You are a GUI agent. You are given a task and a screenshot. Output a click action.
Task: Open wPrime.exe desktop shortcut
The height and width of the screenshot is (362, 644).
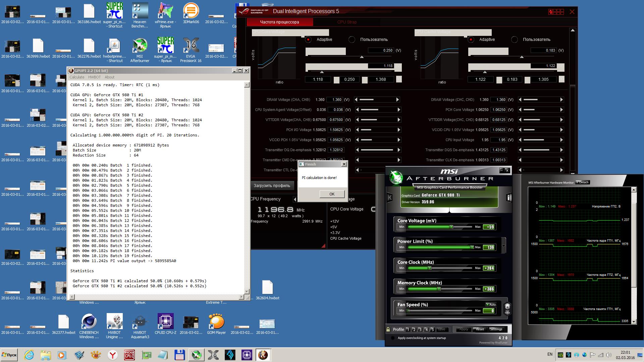coord(165,15)
